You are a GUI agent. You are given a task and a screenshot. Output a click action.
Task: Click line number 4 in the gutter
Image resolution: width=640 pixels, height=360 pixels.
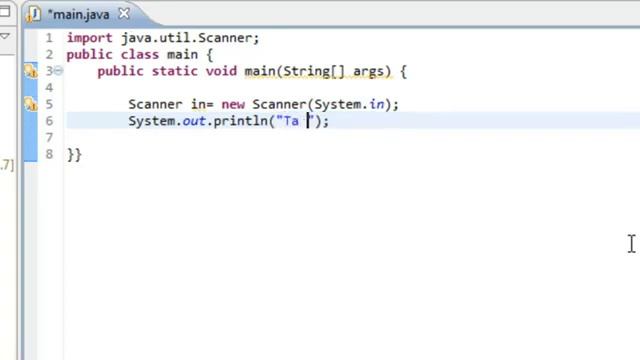point(49,88)
